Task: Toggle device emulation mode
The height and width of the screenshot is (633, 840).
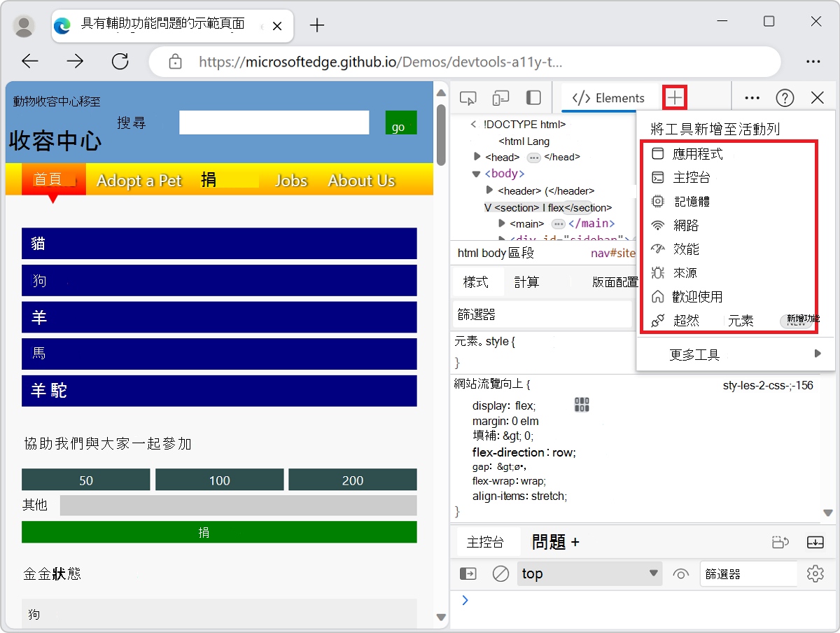Action: click(500, 98)
